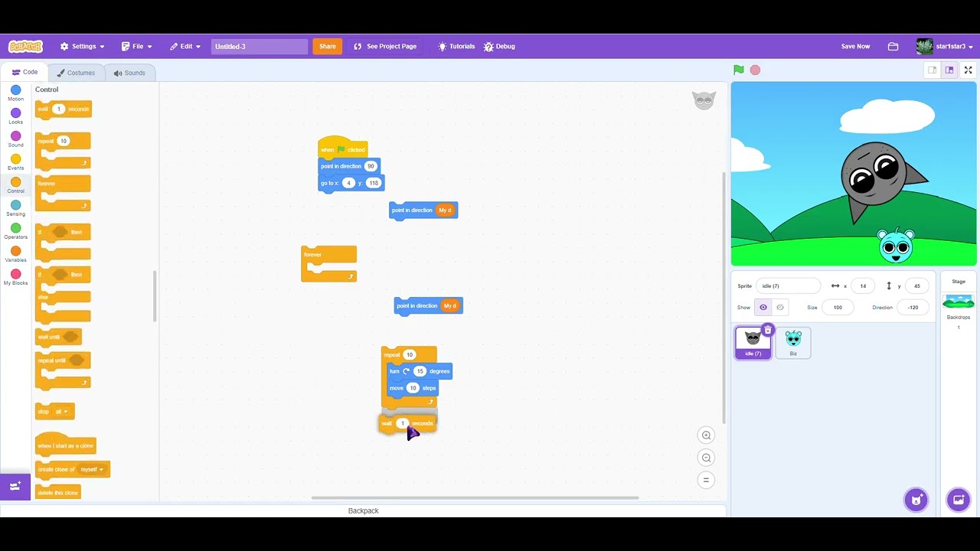Zoom in the code workspace
Screen dimensions: 980x551
707,435
